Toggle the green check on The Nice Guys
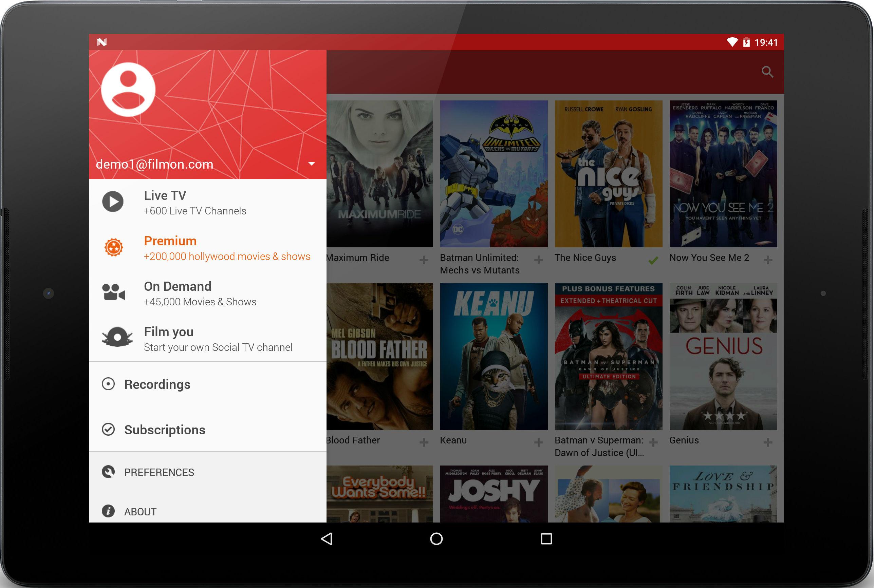Screen dimensions: 874x588 (x=653, y=260)
